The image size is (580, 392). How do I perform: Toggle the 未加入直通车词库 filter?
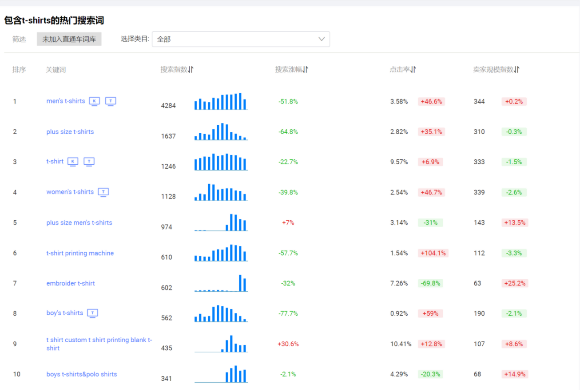(x=69, y=39)
